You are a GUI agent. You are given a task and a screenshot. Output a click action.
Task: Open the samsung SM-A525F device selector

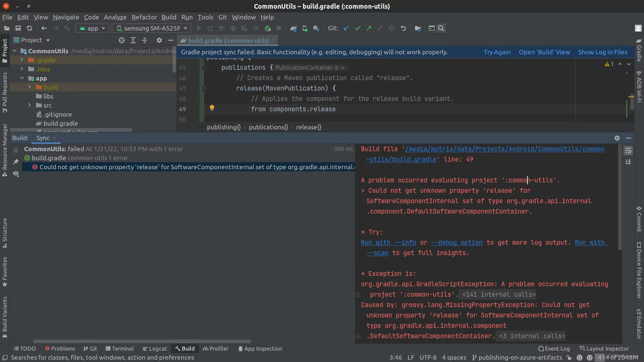coord(152,28)
